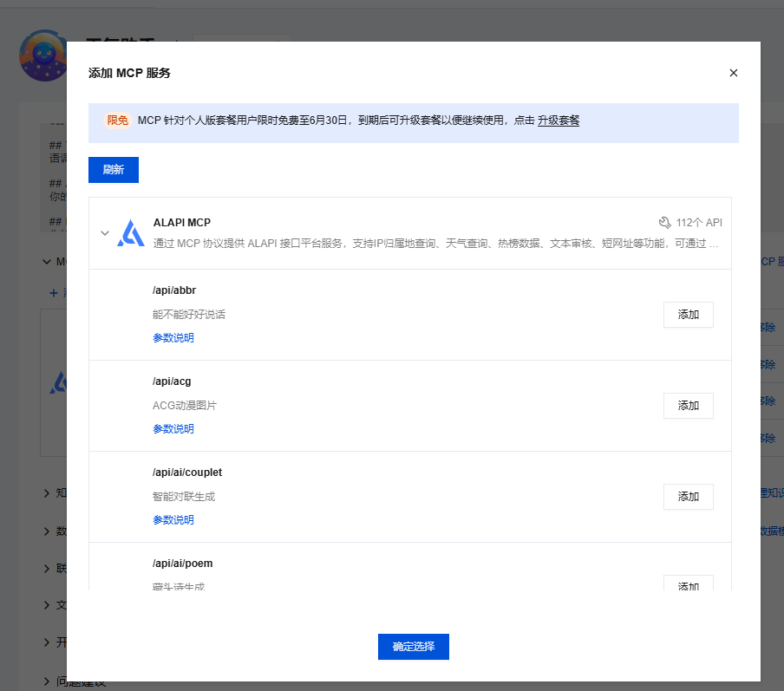Open 参数说明 for /api/ai/couplet
This screenshot has width=784, height=691.
tap(173, 520)
